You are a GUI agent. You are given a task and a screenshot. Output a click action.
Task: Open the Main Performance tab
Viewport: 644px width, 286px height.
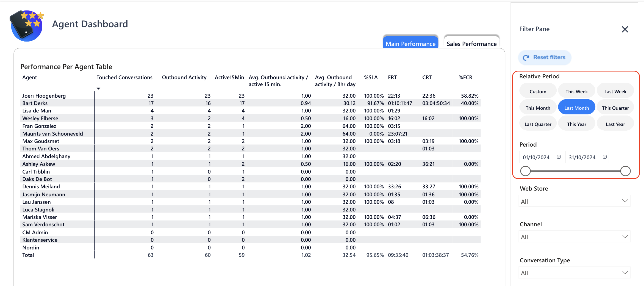(x=410, y=44)
